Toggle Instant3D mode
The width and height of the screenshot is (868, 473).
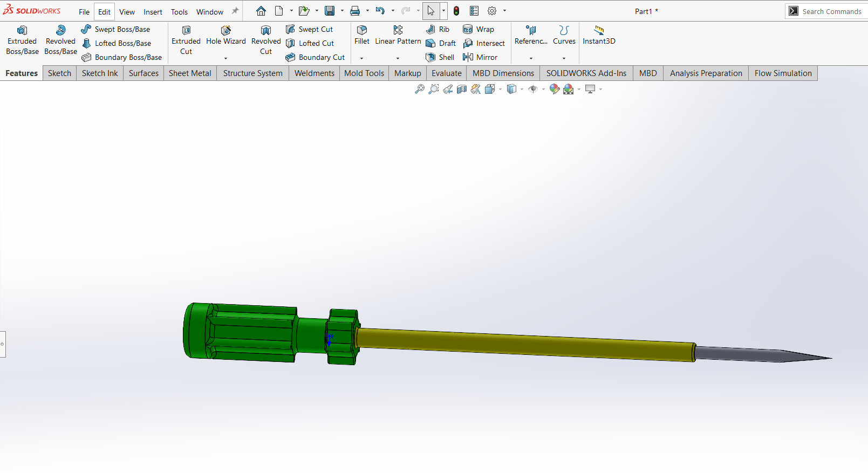point(599,36)
